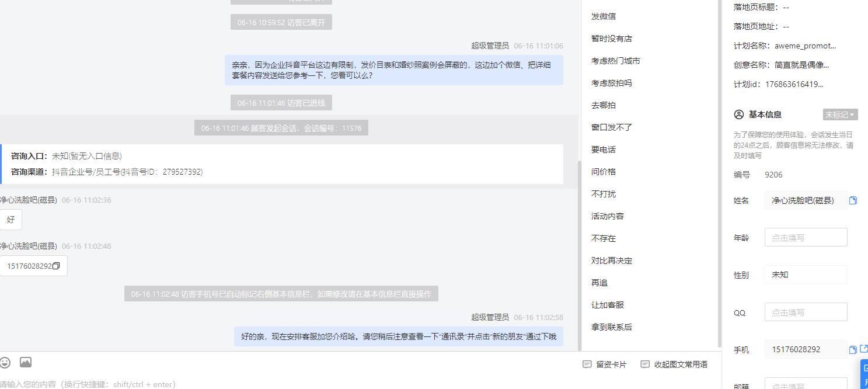Click the 邮箱 input field

[x=806, y=383]
